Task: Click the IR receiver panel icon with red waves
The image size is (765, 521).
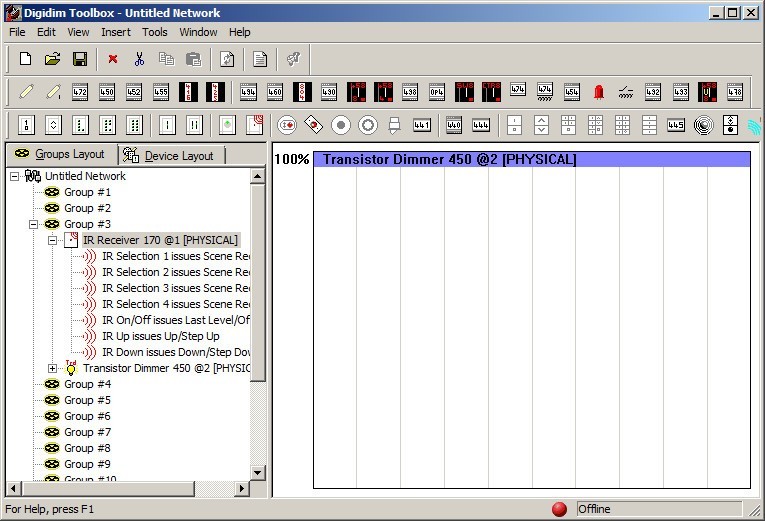Action: point(255,125)
